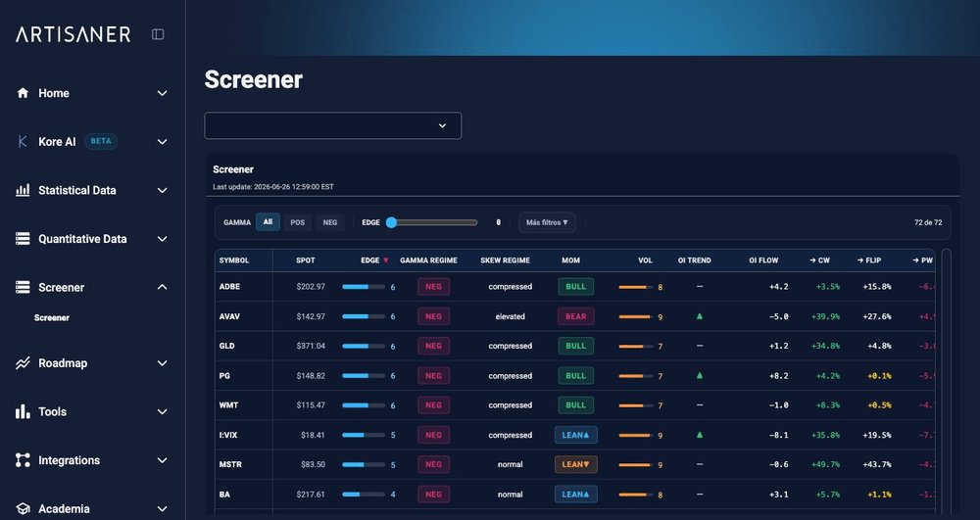
Task: Sort by the SKEW REGIME column header
Action: [505, 260]
